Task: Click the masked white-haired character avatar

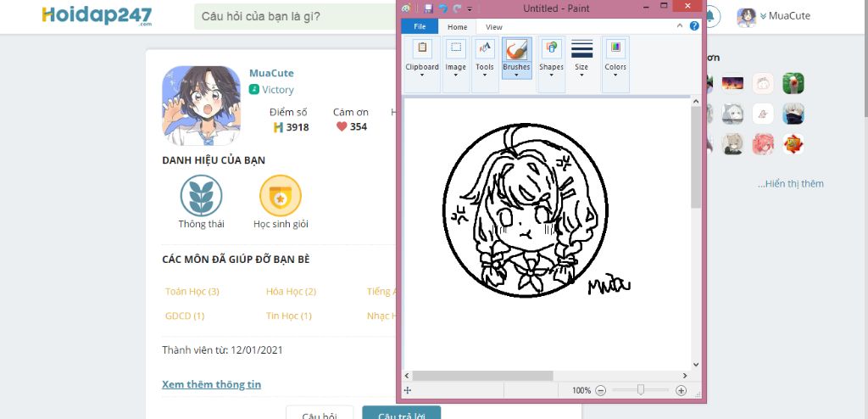Action: pyautogui.click(x=793, y=114)
